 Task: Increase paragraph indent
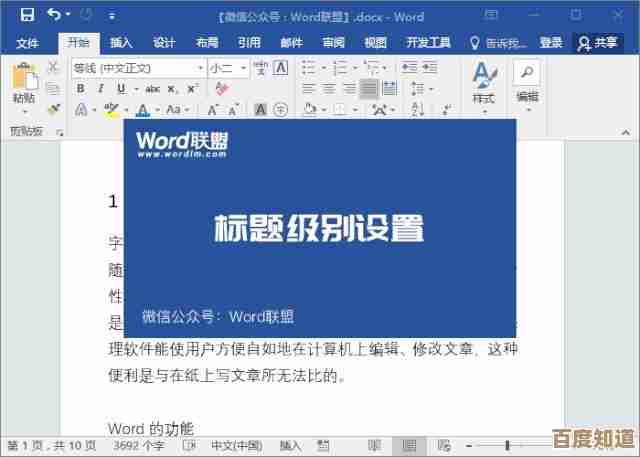429,67
